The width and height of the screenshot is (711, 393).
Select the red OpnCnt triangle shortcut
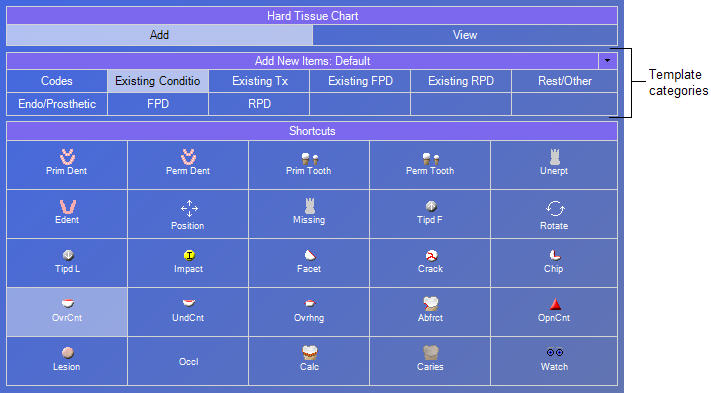click(x=554, y=312)
